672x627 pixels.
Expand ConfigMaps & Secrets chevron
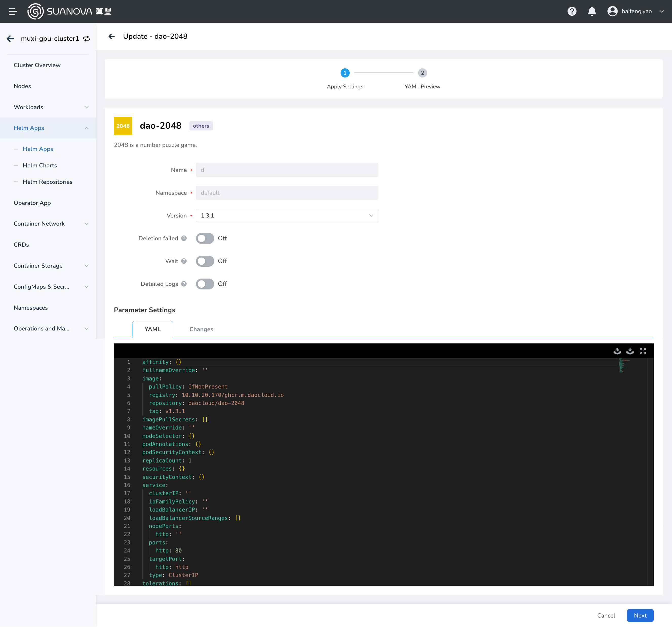pos(87,287)
